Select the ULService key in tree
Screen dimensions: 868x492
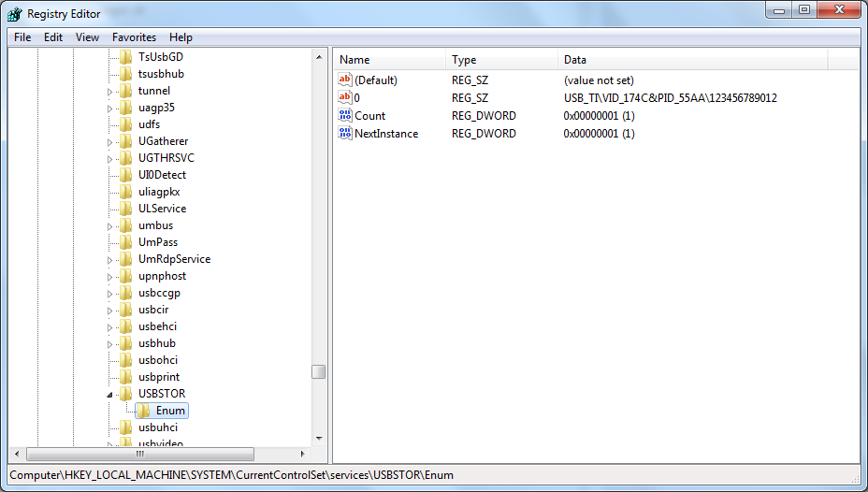162,209
